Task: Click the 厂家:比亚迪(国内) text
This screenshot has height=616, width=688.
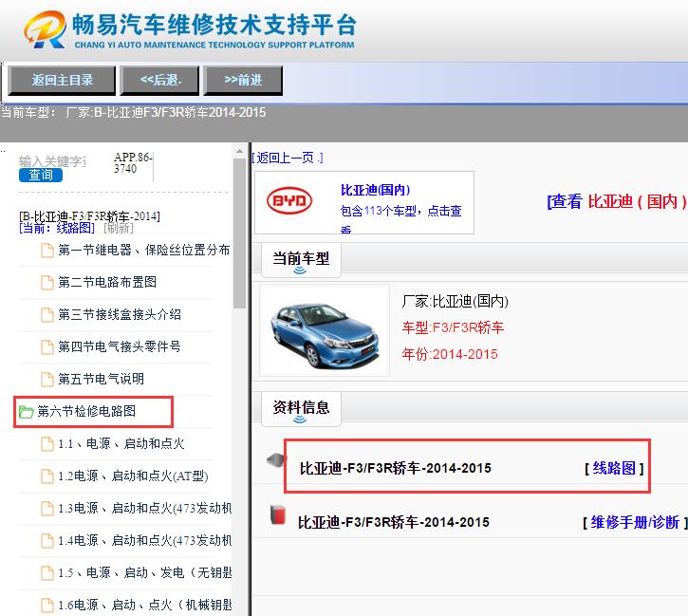Action: pos(455,302)
